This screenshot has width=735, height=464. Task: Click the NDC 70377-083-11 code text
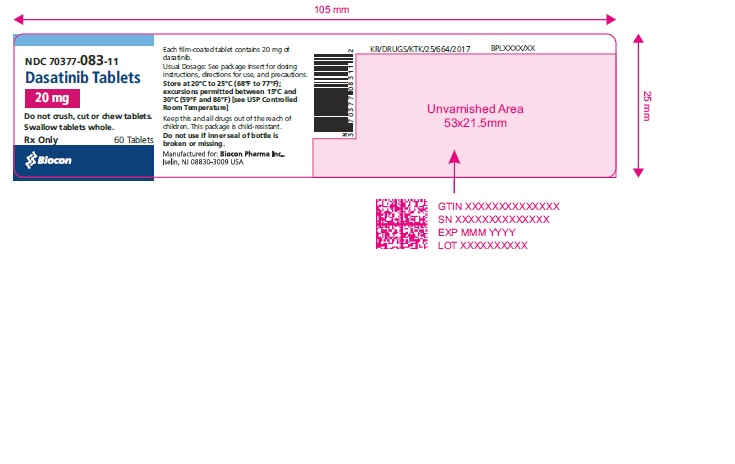(x=70, y=59)
